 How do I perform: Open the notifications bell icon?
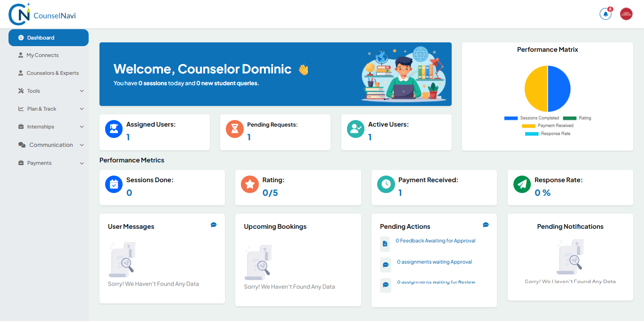pos(605,14)
